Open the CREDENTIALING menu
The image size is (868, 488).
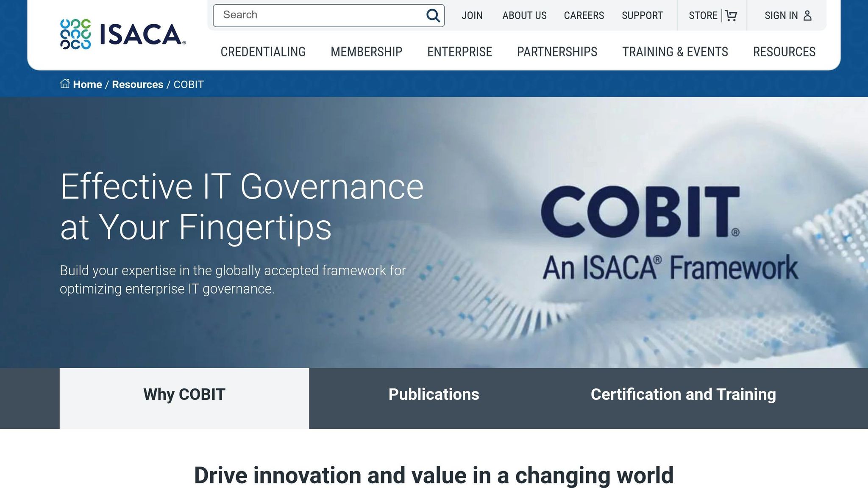[263, 51]
